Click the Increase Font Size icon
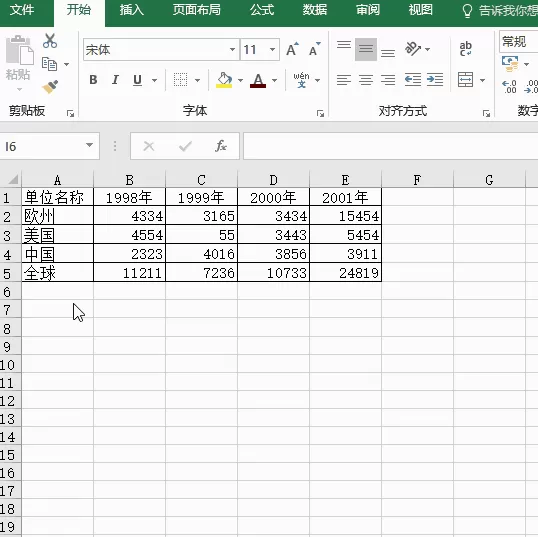Image resolution: width=538 pixels, height=537 pixels. [292, 50]
